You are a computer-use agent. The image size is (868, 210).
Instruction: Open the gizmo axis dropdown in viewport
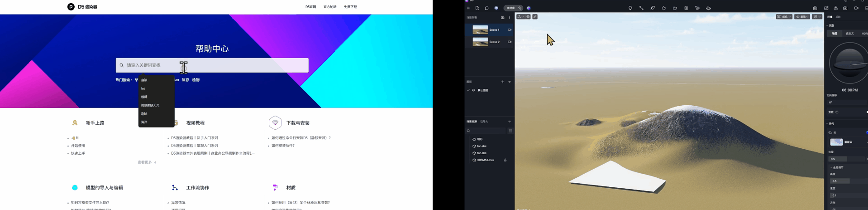coord(520,17)
